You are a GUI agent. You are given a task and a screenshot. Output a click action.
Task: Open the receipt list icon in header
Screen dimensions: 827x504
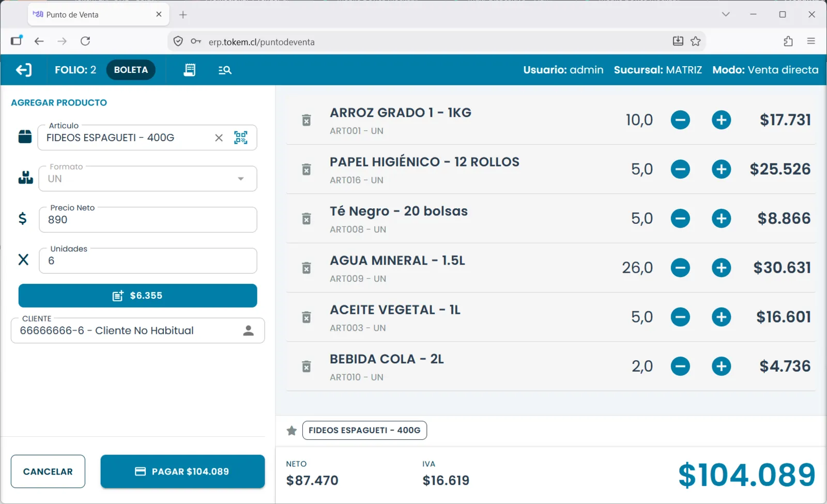pos(190,70)
